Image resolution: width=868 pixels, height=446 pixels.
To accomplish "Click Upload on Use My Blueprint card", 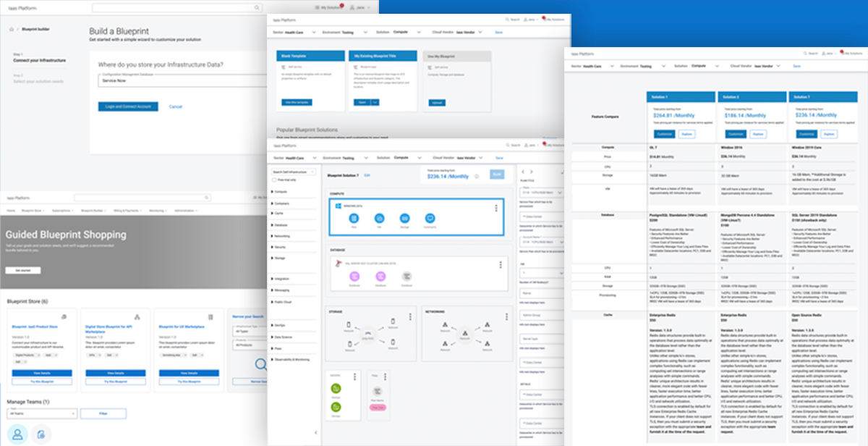I will pos(438,103).
